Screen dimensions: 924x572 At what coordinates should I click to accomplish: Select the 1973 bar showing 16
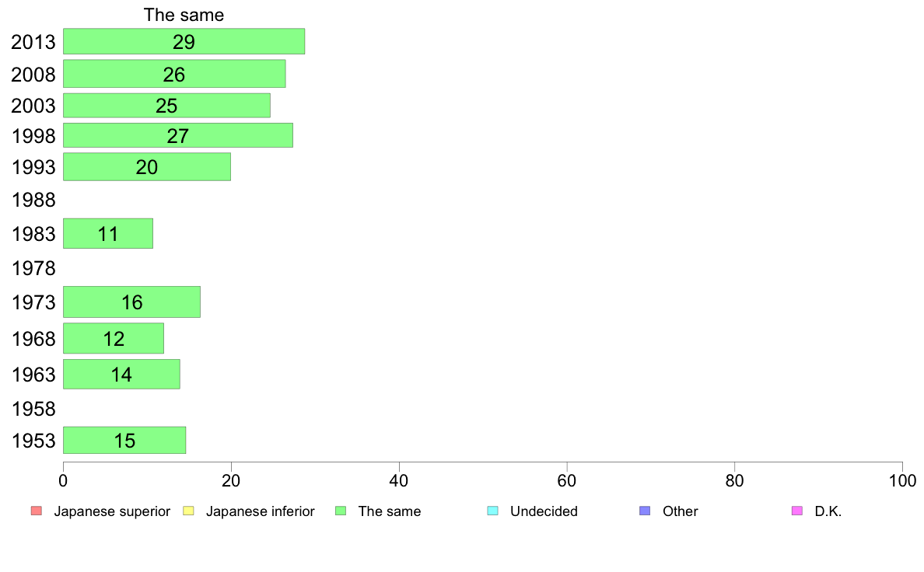point(131,302)
